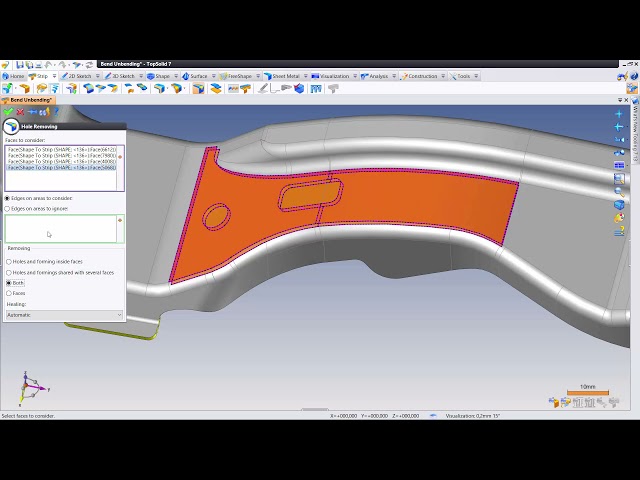Click the blue cube view icon on right toolbar
Viewport: 640px width, 480px height.
[619, 205]
